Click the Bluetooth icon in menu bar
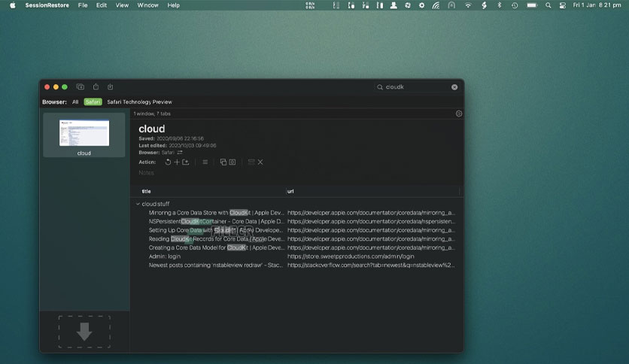The width and height of the screenshot is (629, 364). pyautogui.click(x=500, y=5)
